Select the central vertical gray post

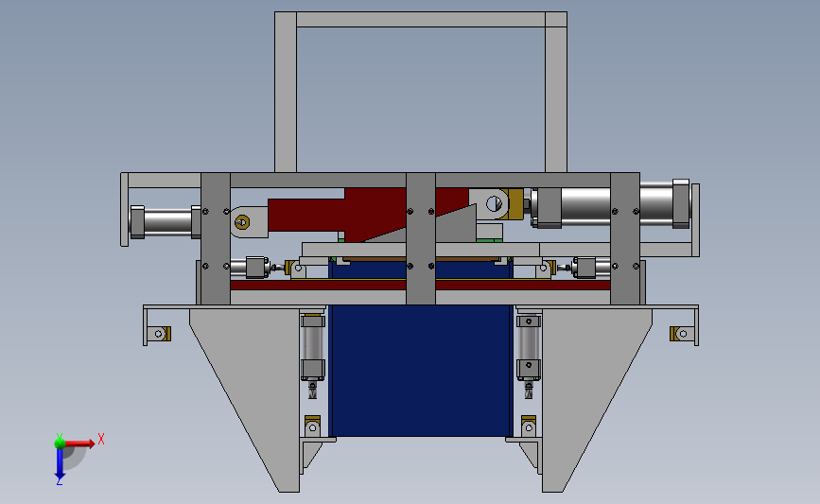tap(421, 239)
